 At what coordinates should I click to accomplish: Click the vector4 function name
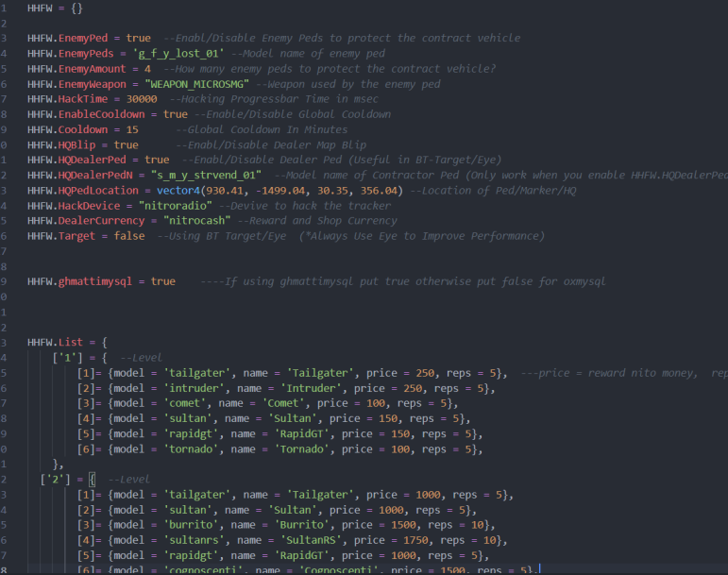178,191
